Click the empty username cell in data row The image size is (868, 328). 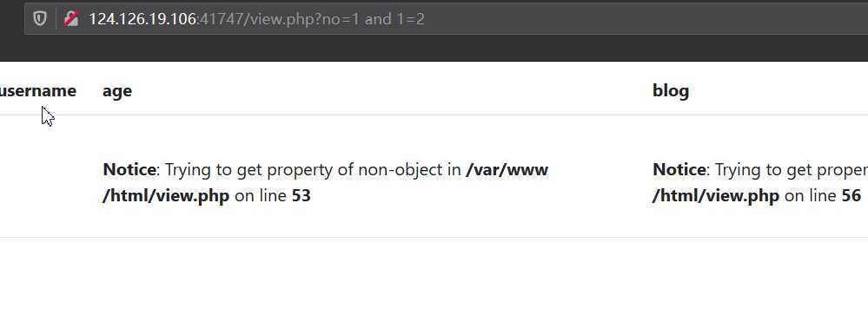click(39, 177)
